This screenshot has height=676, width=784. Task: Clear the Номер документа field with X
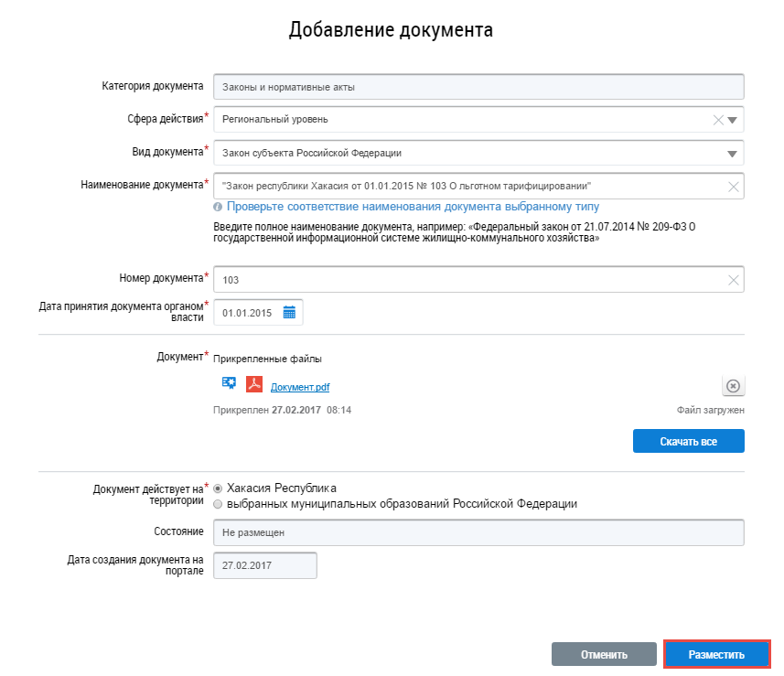point(733,280)
